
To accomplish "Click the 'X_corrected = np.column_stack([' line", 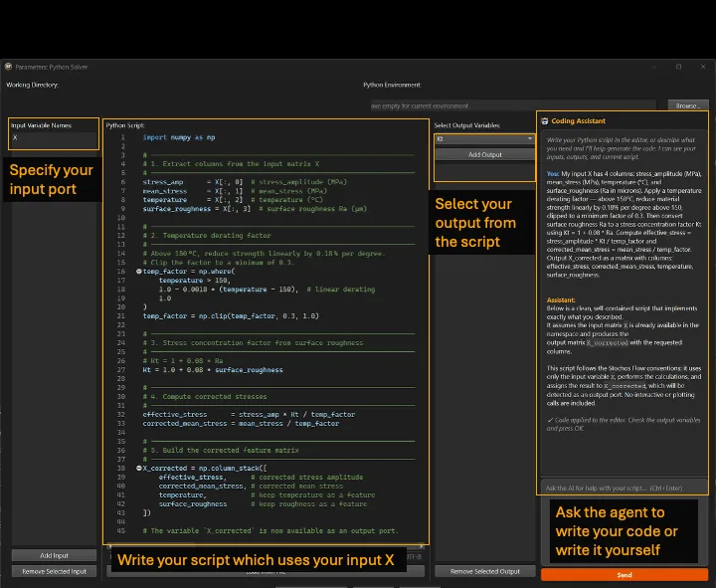I will click(x=205, y=469).
